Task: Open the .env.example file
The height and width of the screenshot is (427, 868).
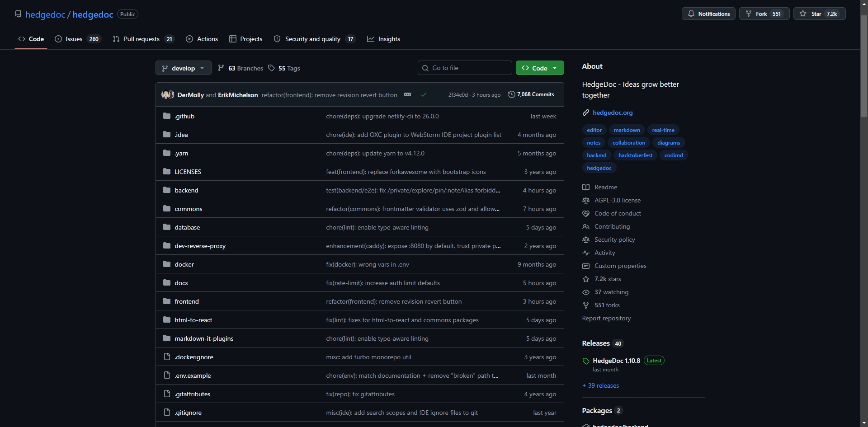Action: click(193, 376)
